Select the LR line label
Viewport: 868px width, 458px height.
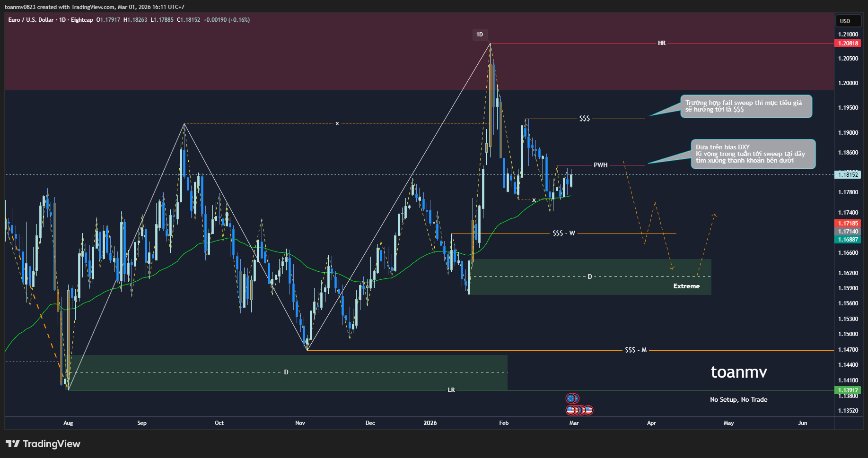(451, 390)
